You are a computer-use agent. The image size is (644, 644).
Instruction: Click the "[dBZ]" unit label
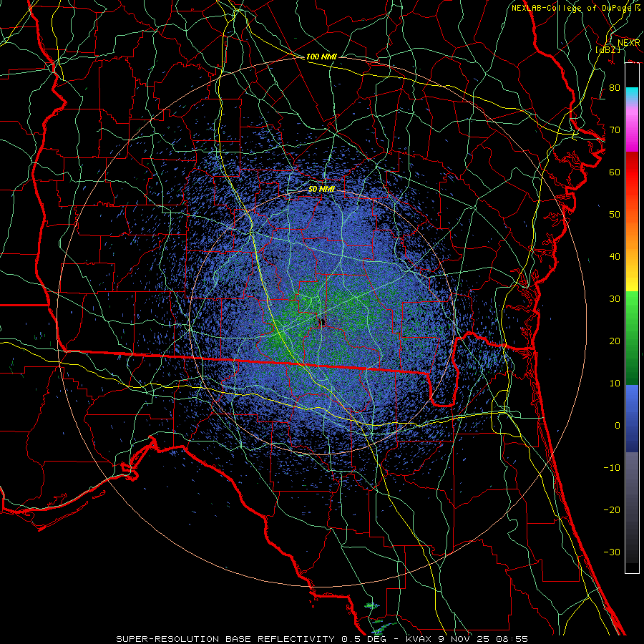click(608, 49)
